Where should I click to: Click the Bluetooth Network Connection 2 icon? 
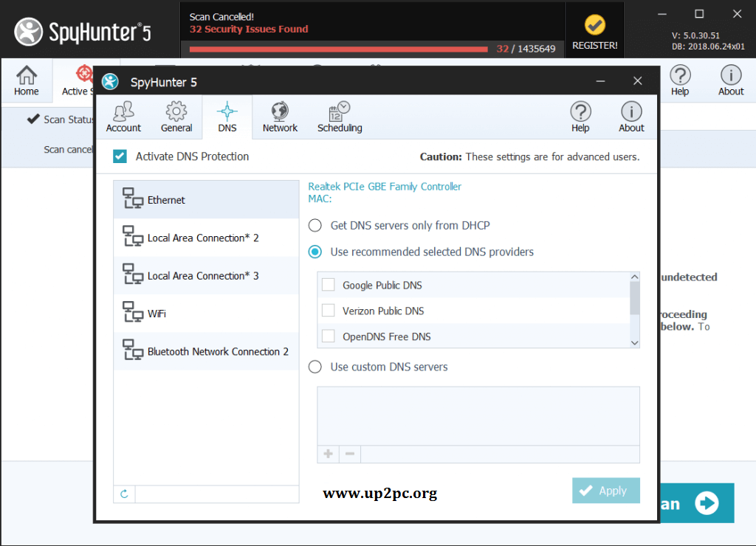point(133,350)
